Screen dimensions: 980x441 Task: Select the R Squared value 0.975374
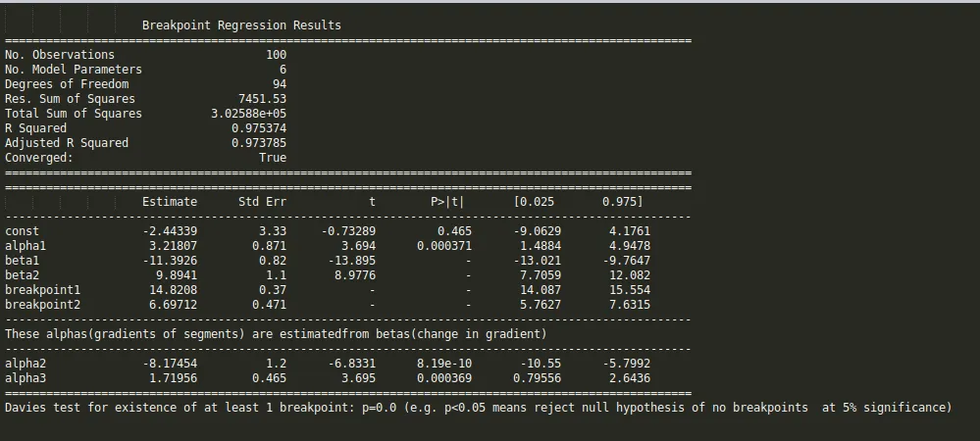click(258, 128)
